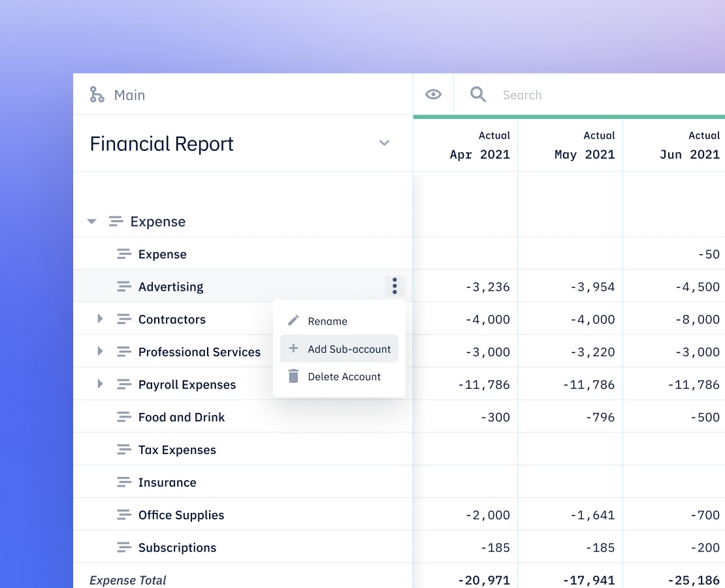
Task: Select the Insurance account
Action: [x=167, y=482]
